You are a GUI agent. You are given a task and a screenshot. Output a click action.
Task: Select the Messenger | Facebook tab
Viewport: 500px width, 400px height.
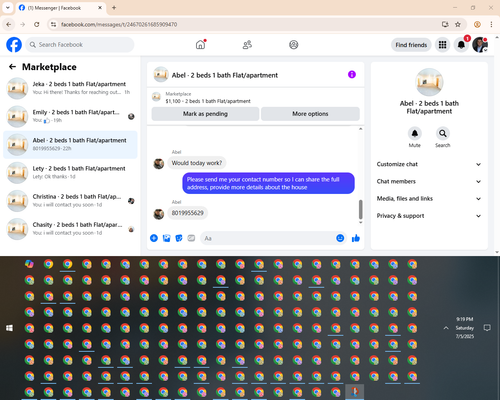(61, 8)
